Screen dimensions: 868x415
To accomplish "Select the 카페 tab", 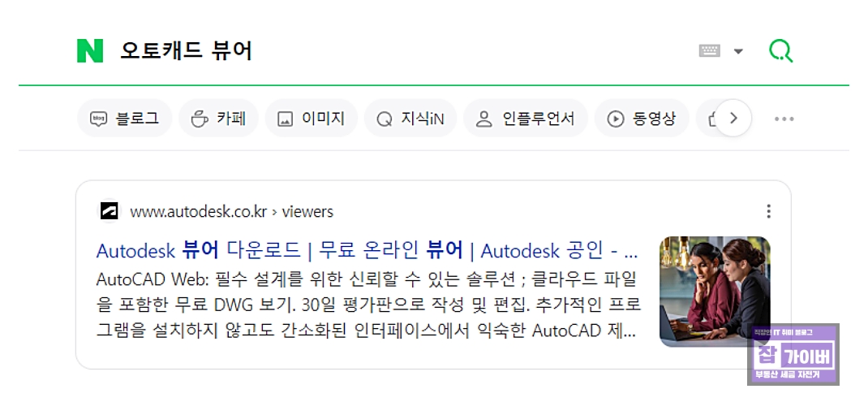I will pyautogui.click(x=218, y=118).
